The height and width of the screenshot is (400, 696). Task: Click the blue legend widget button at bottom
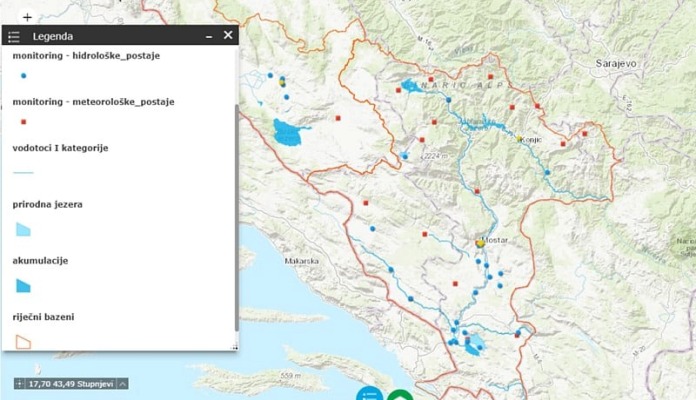click(x=370, y=395)
